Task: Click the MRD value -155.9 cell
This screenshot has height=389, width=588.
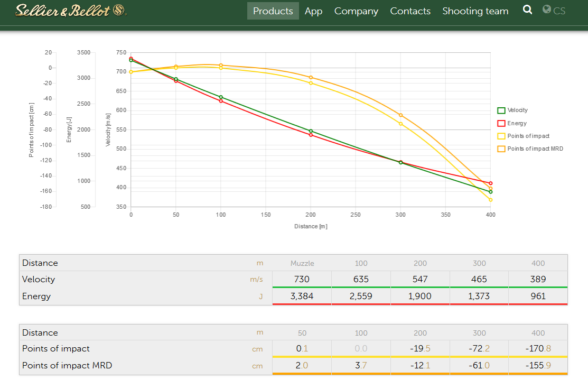Action: click(x=538, y=365)
